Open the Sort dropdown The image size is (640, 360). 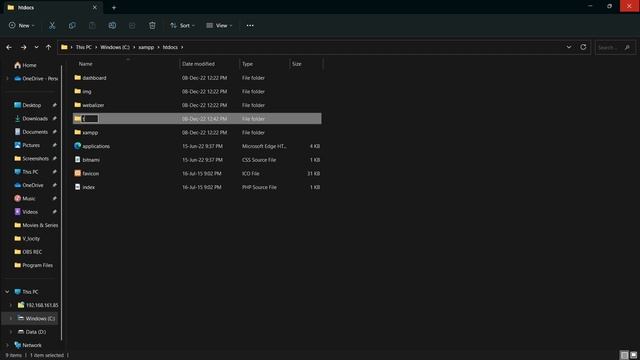(182, 25)
